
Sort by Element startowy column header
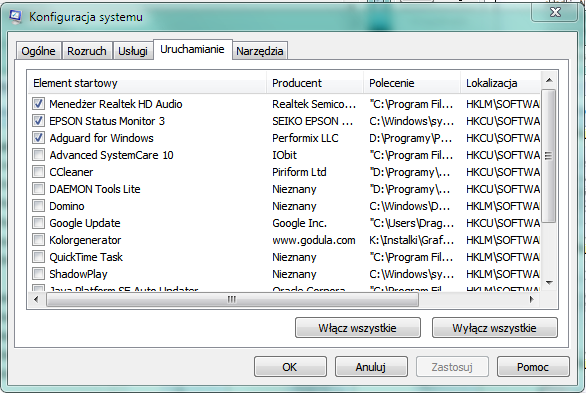tap(147, 83)
